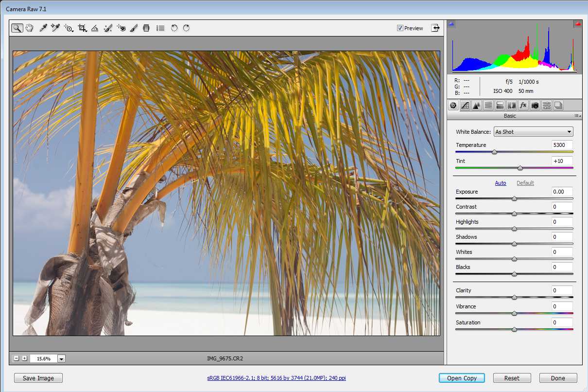Image resolution: width=588 pixels, height=392 pixels.
Task: Click the Temperature slider handle
Action: tap(494, 152)
